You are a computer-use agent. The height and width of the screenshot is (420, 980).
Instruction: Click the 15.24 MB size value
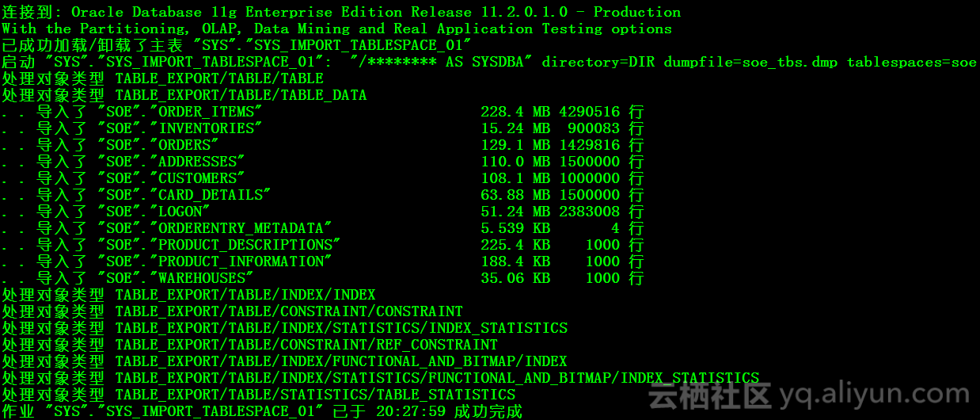[515, 128]
